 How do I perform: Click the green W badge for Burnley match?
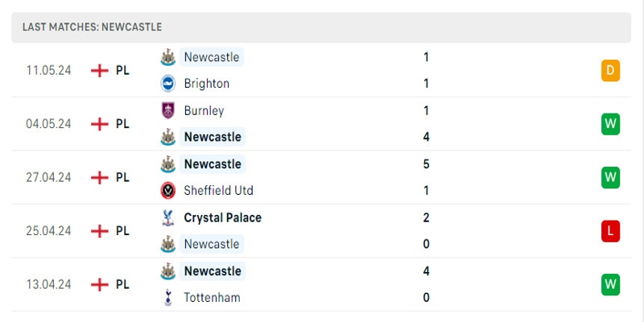pyautogui.click(x=610, y=124)
